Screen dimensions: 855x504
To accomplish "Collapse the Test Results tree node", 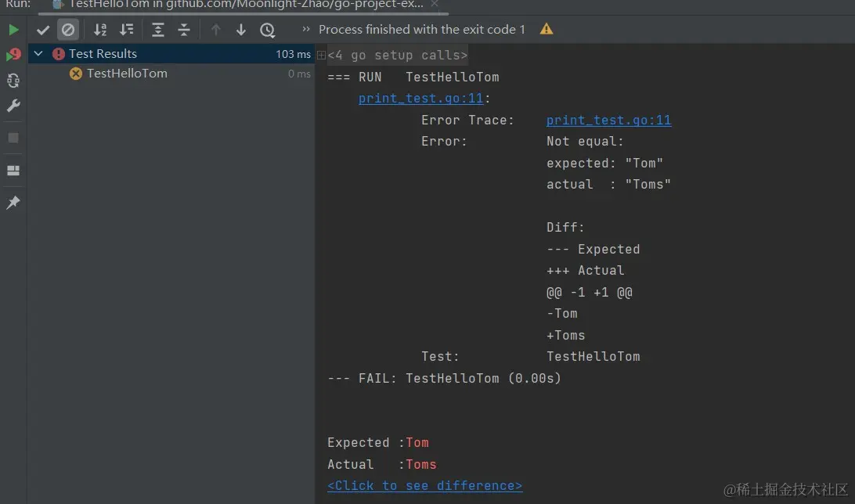I will [x=38, y=53].
